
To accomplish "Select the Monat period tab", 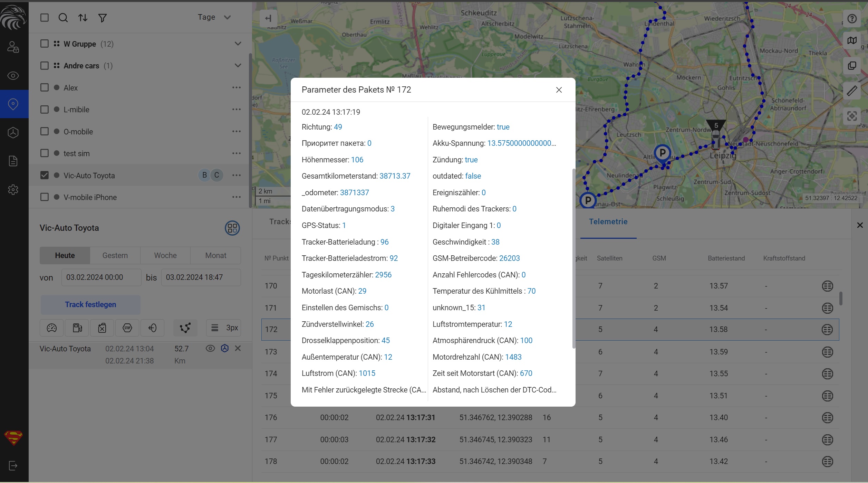I will [x=216, y=256].
